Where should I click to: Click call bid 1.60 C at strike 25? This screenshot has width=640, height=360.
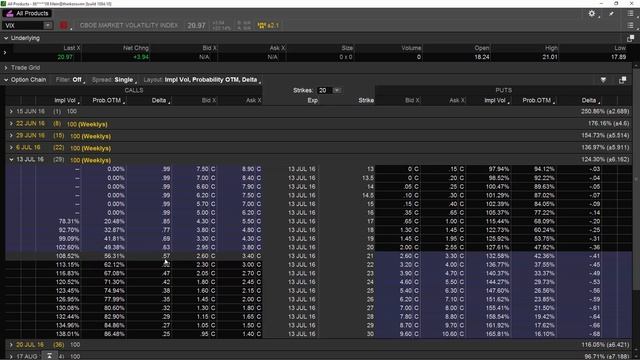tap(205, 291)
